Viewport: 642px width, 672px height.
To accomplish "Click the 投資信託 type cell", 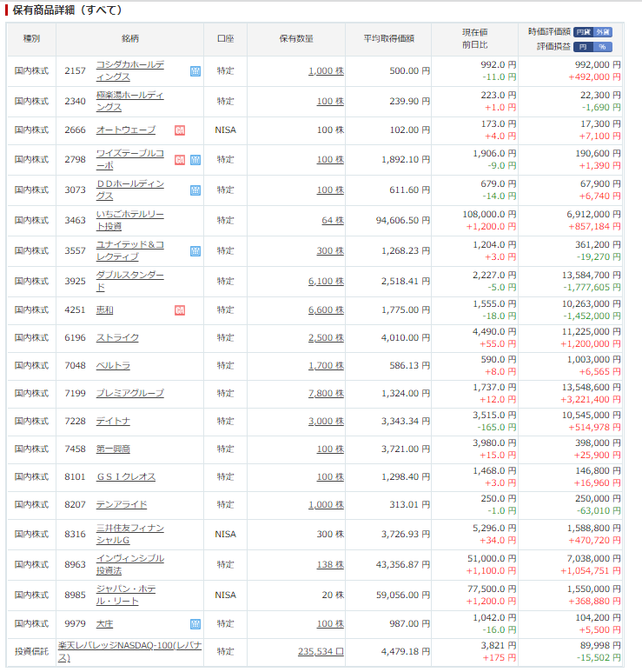I will [x=31, y=651].
